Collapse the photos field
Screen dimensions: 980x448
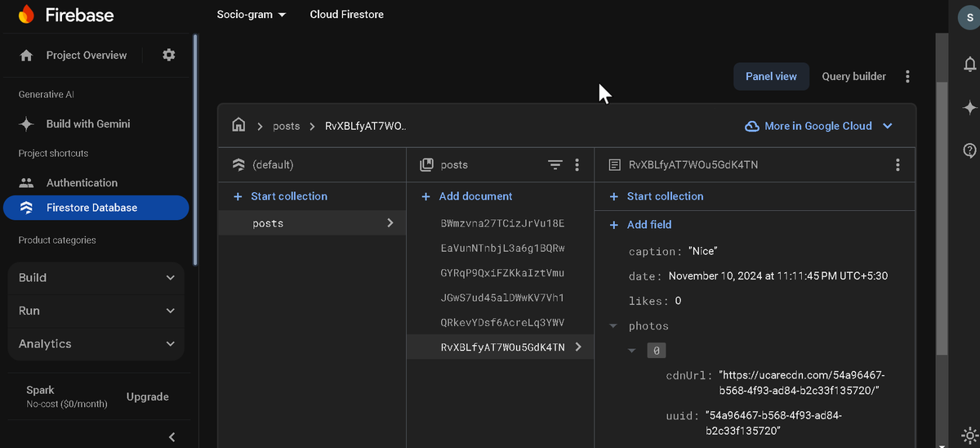(612, 326)
